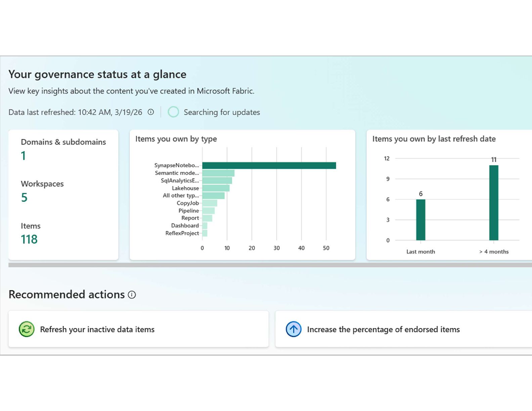The width and height of the screenshot is (532, 411).
Task: Click the 'Domains & subdomains' label
Action: click(63, 142)
